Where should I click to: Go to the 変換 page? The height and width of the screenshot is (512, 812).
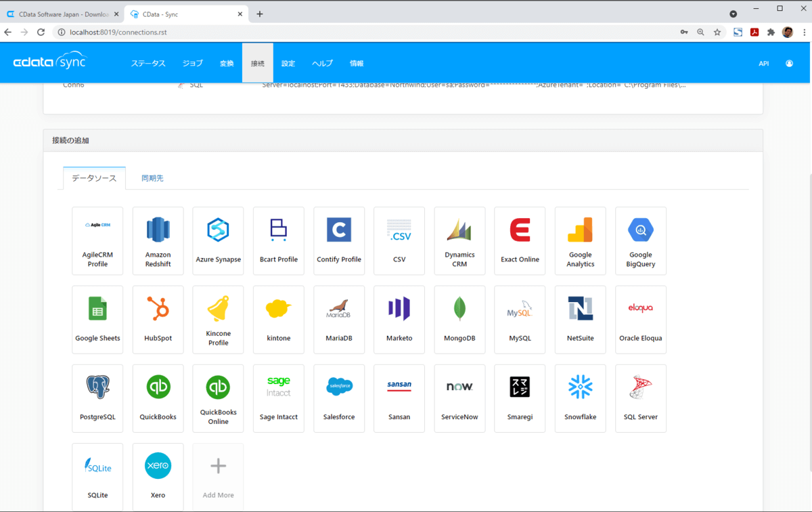227,63
